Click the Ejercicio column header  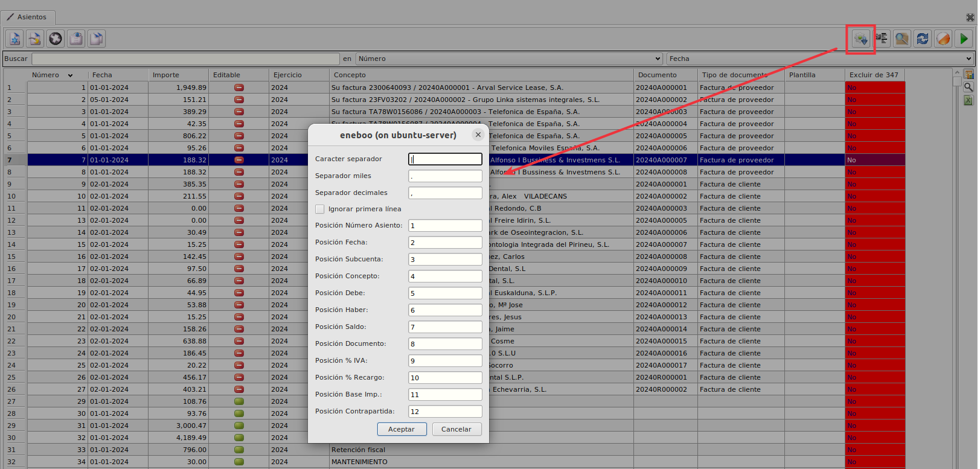(x=299, y=75)
